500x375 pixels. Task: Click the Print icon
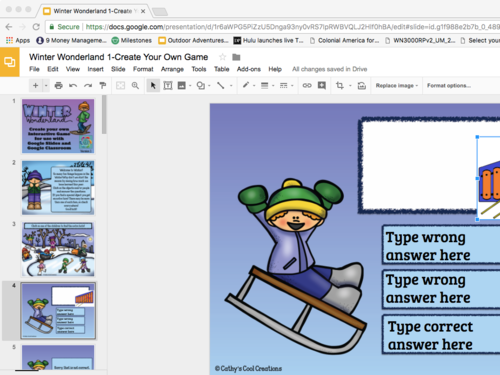point(59,86)
